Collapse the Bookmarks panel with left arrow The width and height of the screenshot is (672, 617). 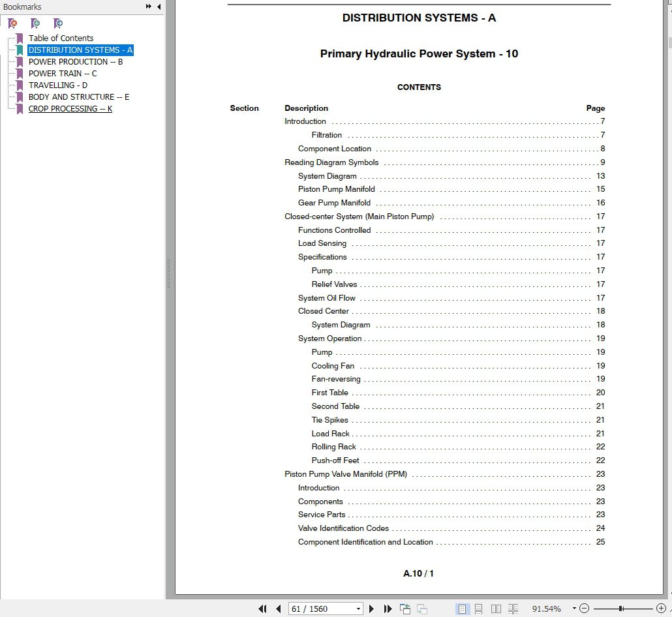coord(159,7)
